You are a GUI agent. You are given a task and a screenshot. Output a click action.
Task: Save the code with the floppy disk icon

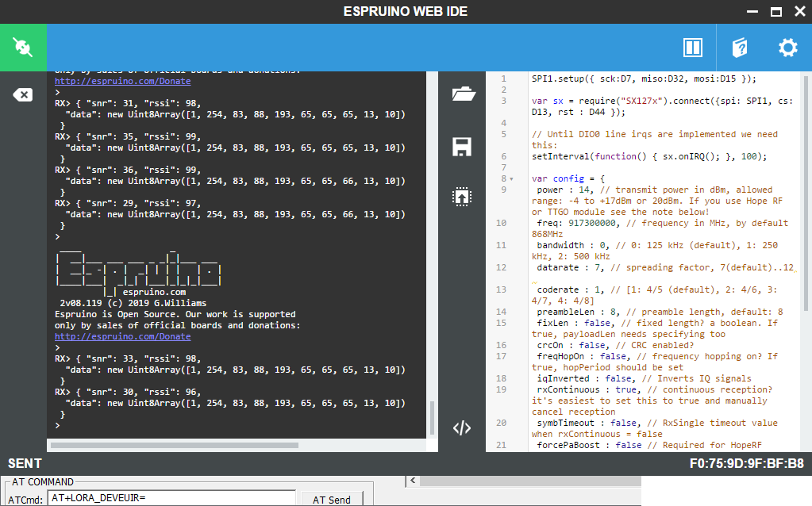click(462, 147)
